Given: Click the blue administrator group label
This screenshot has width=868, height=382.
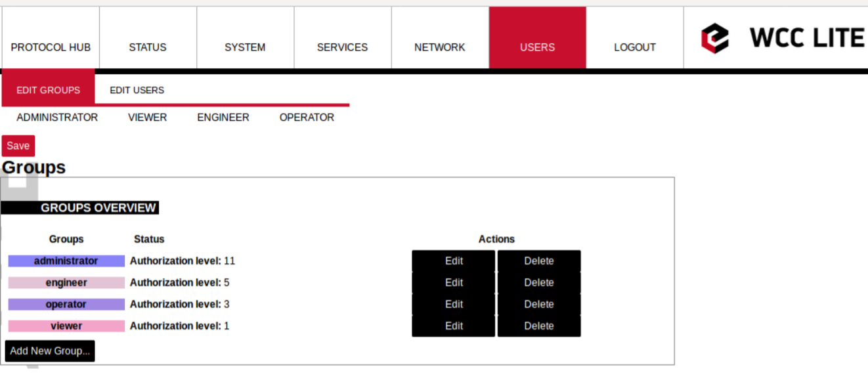Looking at the screenshot, I should (x=66, y=261).
